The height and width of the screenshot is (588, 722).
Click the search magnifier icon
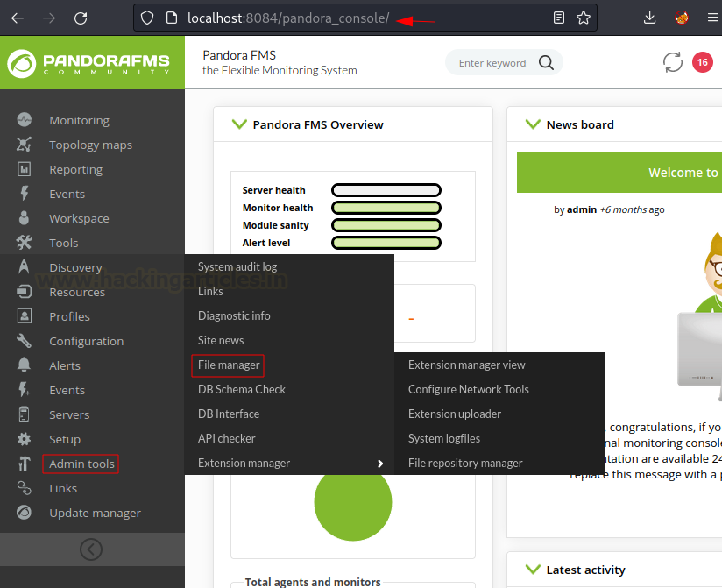546,62
